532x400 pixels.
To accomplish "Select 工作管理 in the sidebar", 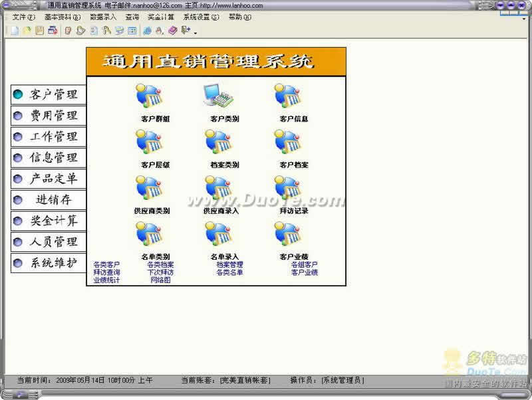I will [49, 137].
